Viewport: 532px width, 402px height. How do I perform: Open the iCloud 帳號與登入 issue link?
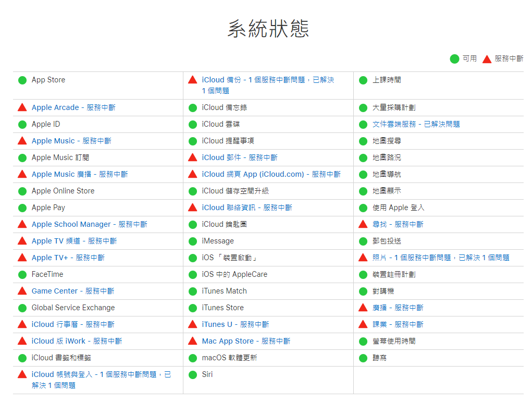pyautogui.click(x=102, y=380)
